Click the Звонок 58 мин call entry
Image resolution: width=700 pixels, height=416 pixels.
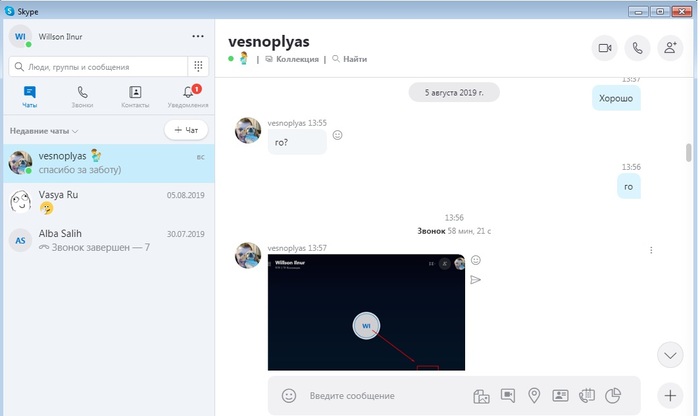click(454, 231)
